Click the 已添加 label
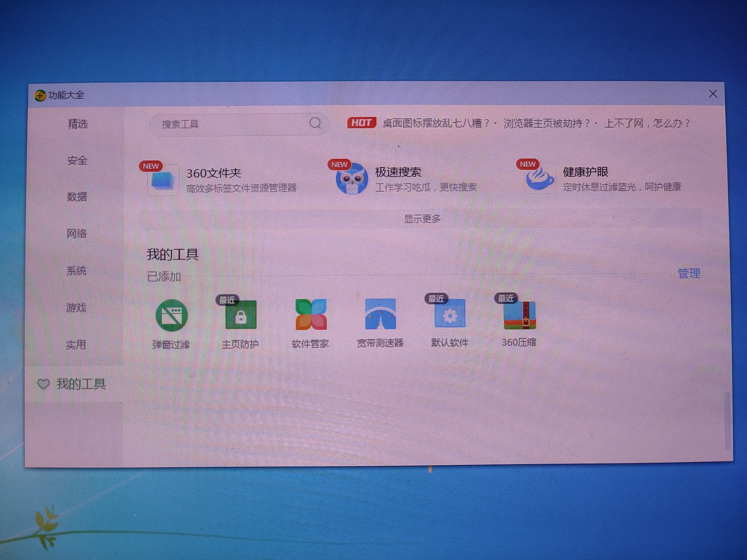 [164, 277]
